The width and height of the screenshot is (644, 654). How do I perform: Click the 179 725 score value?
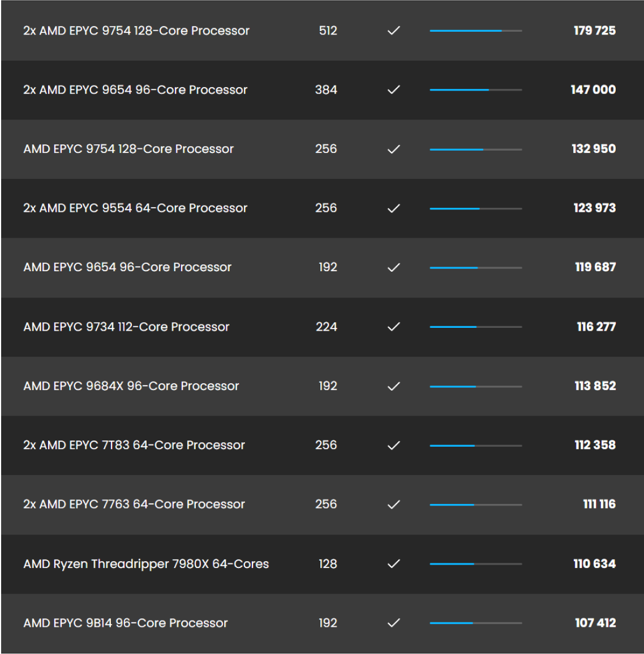[x=594, y=31]
